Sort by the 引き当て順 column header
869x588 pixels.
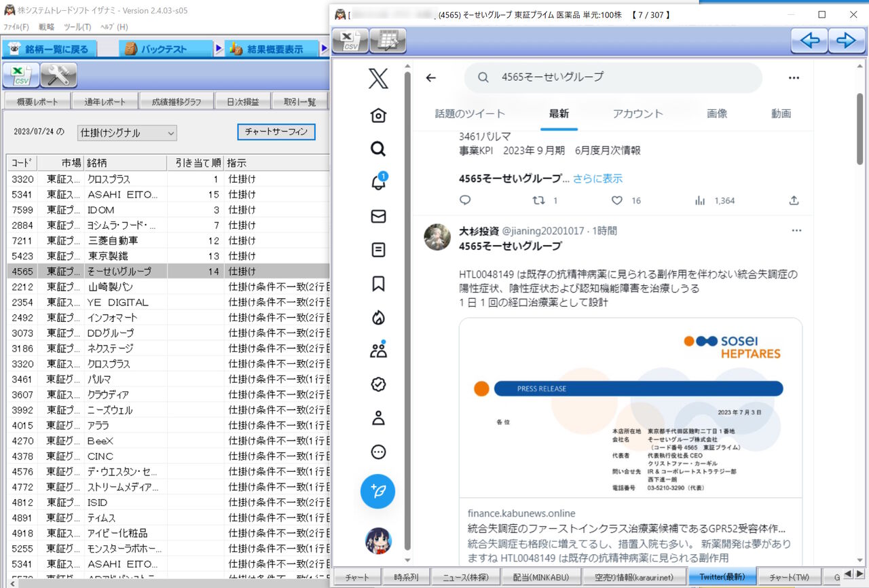pos(195,163)
